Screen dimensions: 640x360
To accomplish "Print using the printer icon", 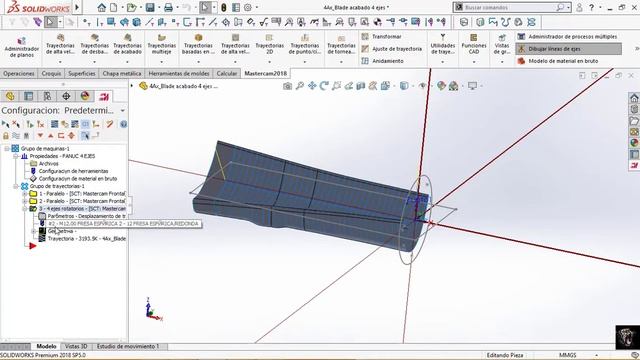I will pos(168,7).
